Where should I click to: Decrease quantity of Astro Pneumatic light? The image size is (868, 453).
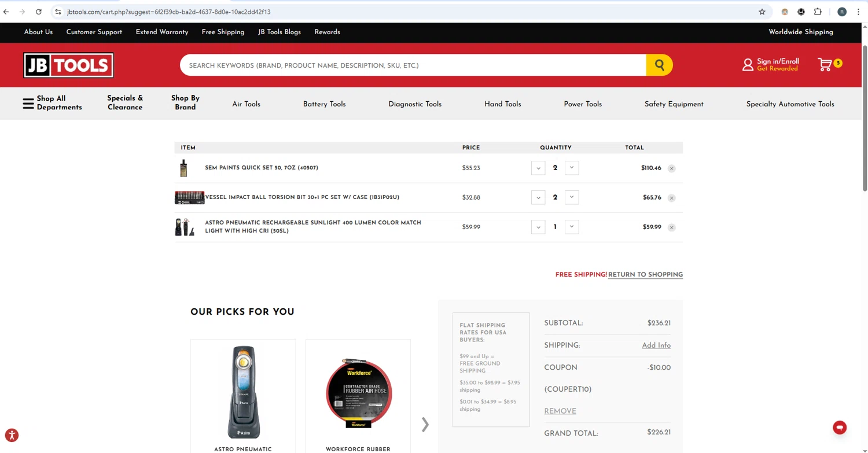click(538, 227)
